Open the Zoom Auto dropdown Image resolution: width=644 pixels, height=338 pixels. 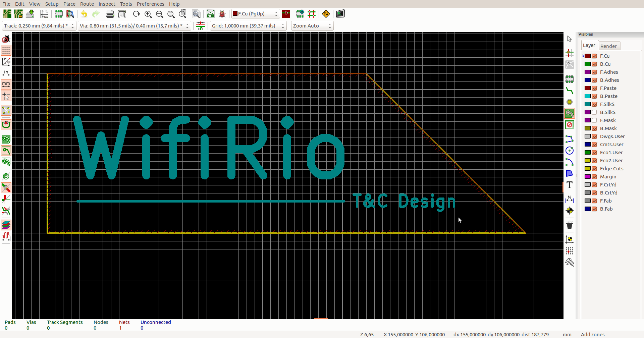point(312,26)
